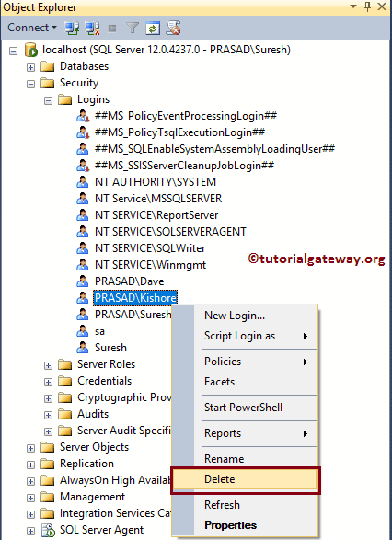Click the Object Explorer window position dropdown arrow

353,6
